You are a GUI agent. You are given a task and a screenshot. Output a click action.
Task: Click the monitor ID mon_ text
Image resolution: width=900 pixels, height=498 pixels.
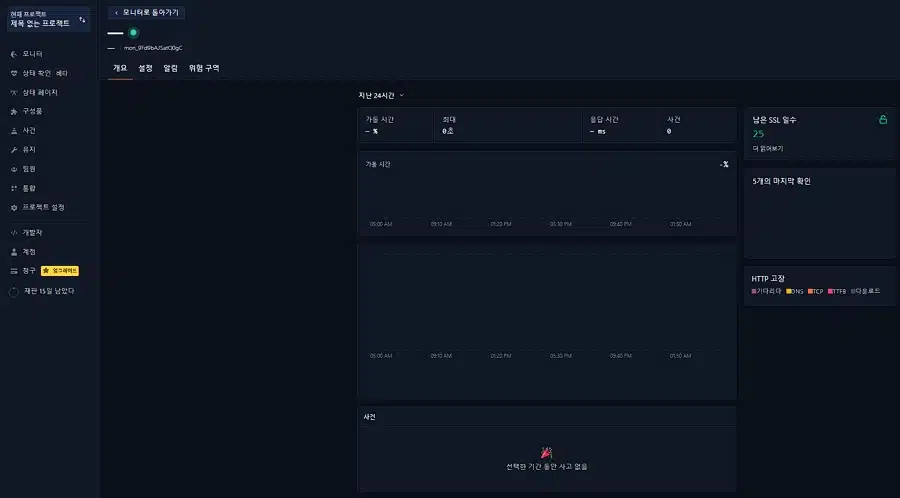(x=153, y=48)
